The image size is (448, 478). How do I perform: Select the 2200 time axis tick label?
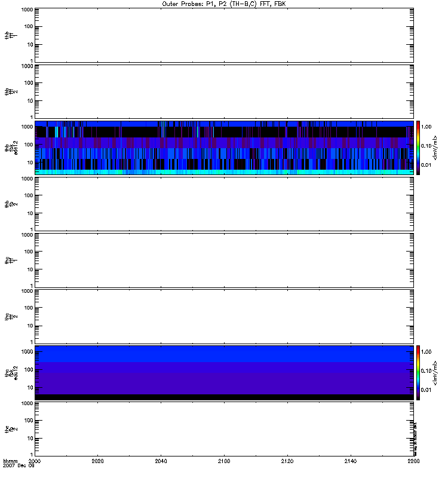(413, 462)
